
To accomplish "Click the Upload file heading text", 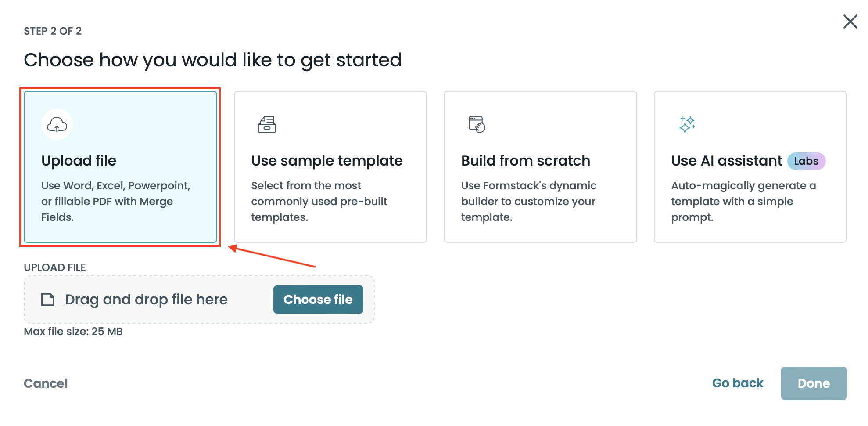I will click(79, 161).
